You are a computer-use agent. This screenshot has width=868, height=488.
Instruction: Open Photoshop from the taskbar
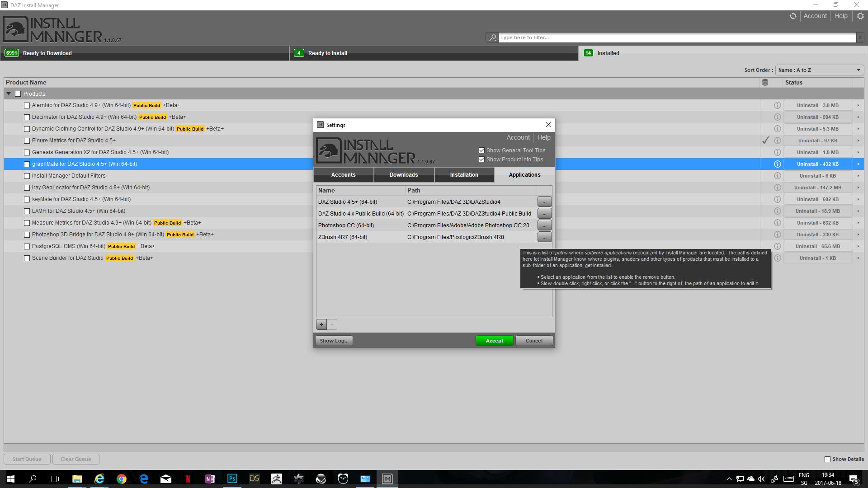tap(232, 479)
